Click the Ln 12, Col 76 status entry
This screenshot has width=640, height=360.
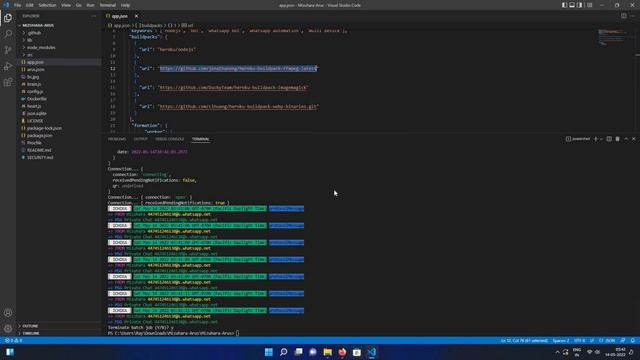click(x=524, y=340)
